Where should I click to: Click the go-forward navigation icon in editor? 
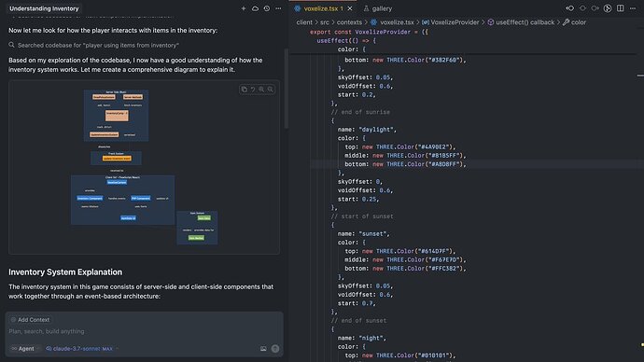(595, 8)
